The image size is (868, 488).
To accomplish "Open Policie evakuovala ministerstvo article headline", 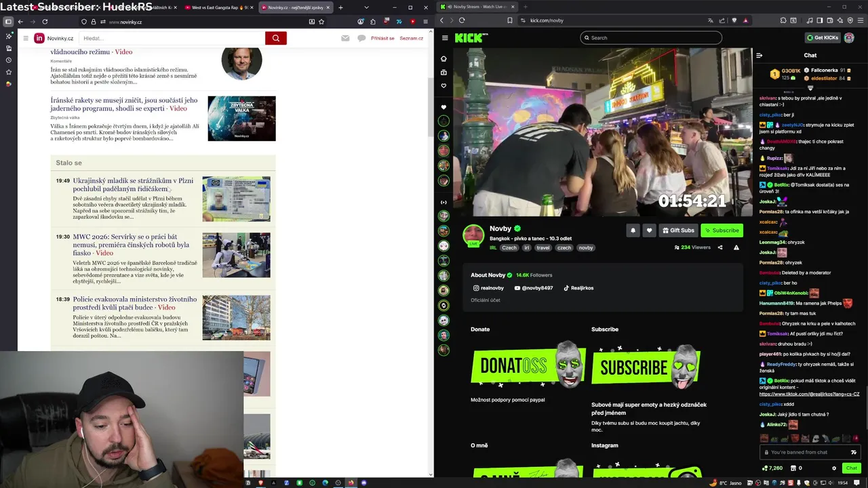I will [x=134, y=303].
